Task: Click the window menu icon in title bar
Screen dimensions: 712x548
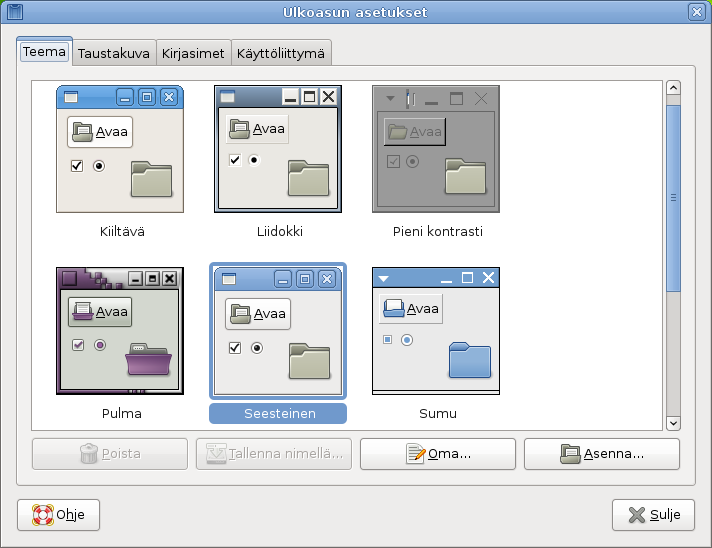Action: pos(14,12)
